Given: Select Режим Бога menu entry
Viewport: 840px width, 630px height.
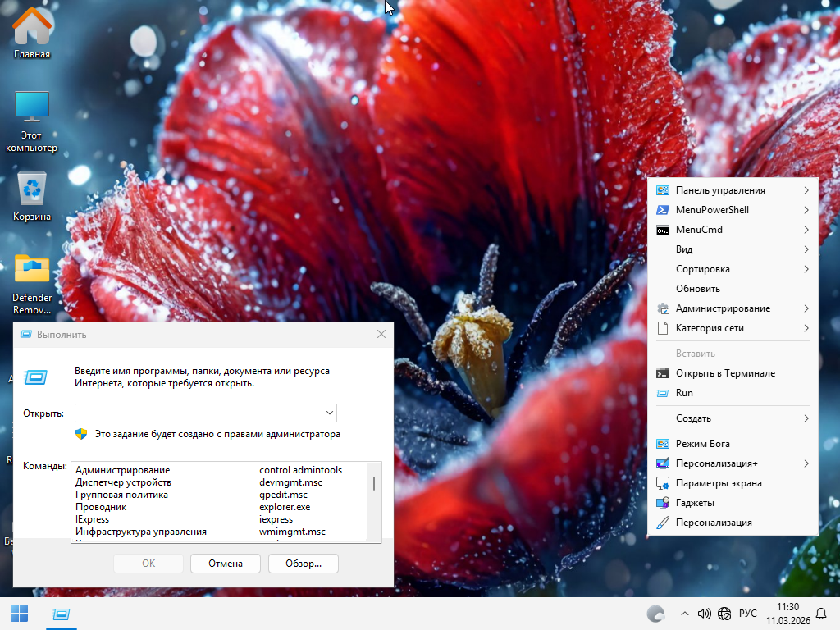Looking at the screenshot, I should (x=702, y=444).
